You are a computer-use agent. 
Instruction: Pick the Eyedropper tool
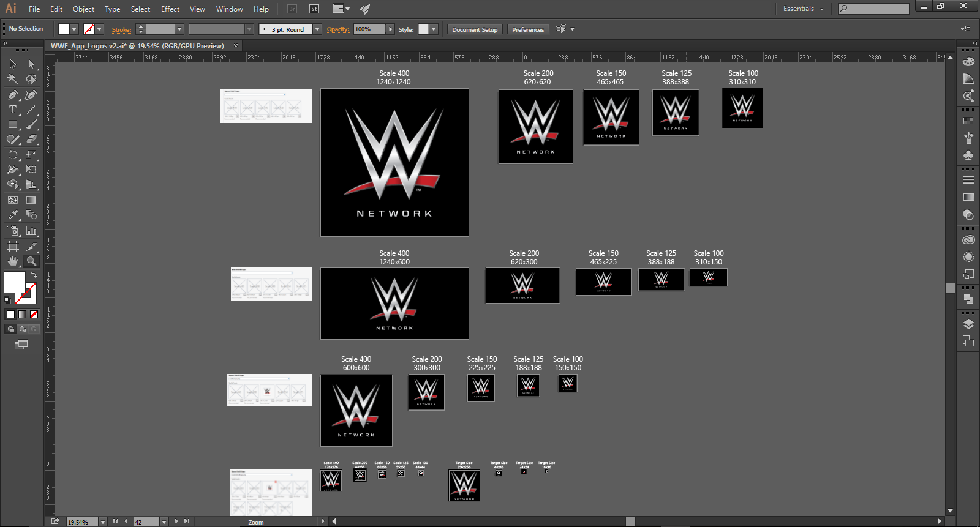coord(13,215)
